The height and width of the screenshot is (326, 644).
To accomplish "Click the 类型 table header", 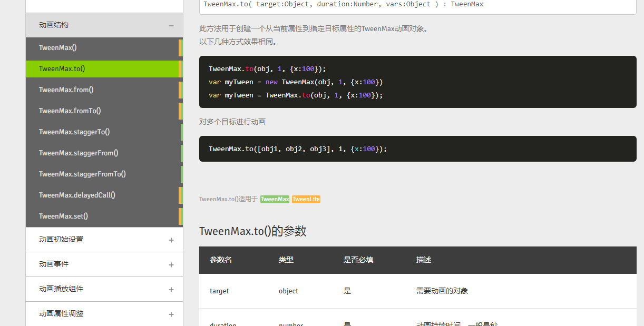I will point(286,260).
